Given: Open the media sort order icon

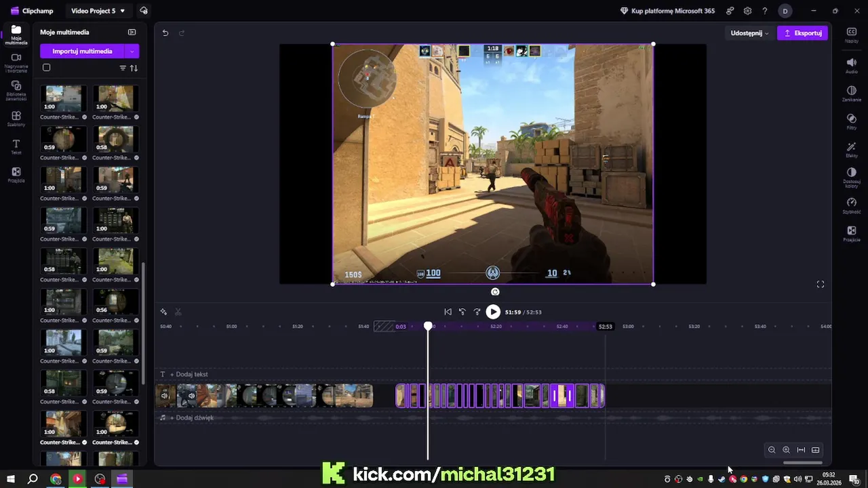Looking at the screenshot, I should tap(134, 68).
